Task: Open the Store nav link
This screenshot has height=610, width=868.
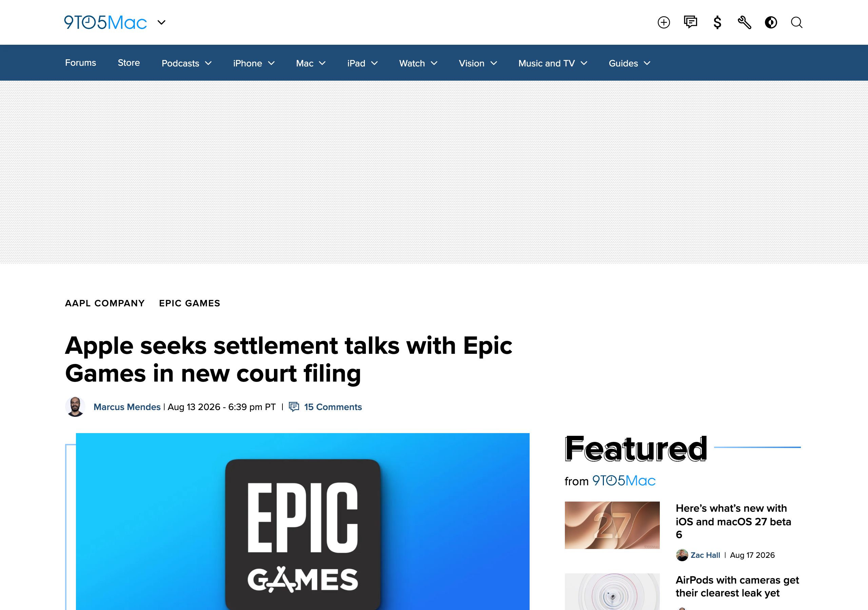Action: coord(129,63)
